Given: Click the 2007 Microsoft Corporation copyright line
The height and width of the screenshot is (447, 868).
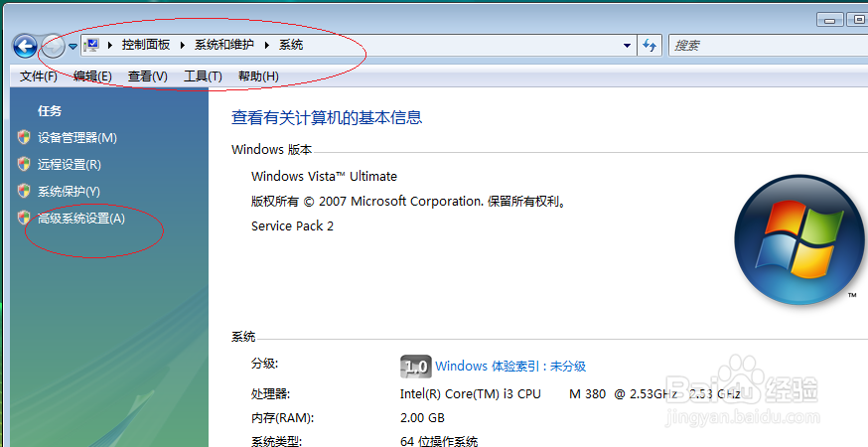Looking at the screenshot, I should (x=408, y=201).
